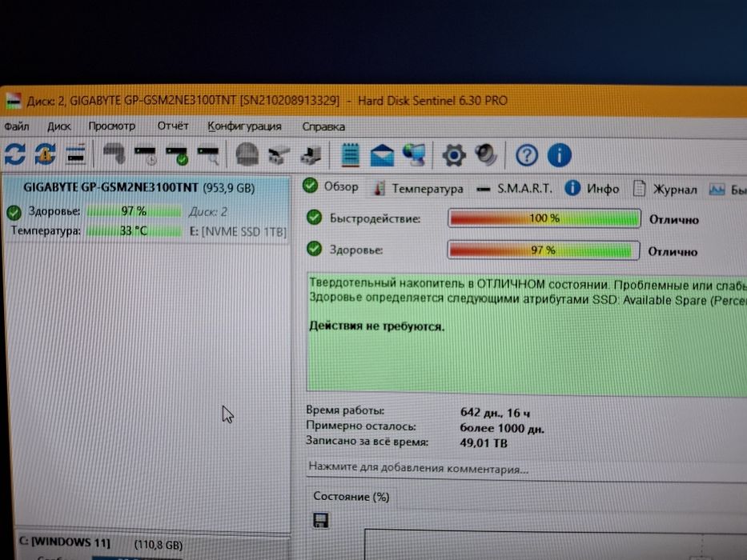This screenshot has width=747, height=560.
Task: Click the disk list lines toolbar icon
Action: pos(75,154)
